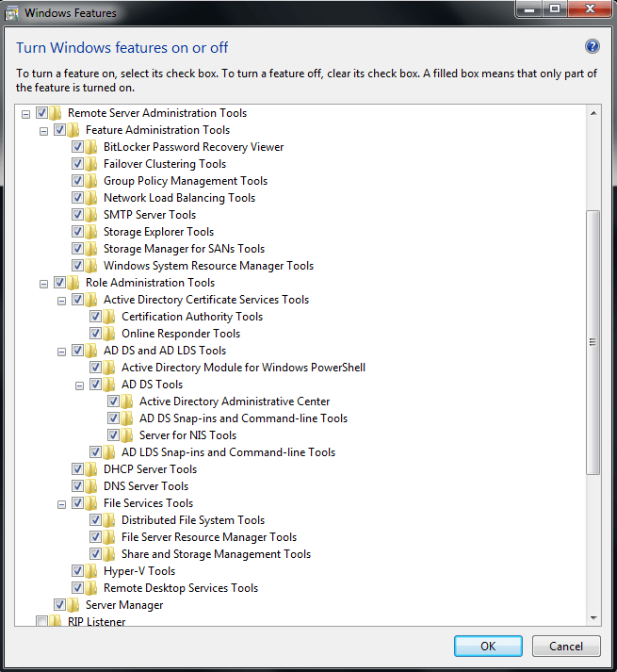Click folder icon beside SMTP Server Tools
This screenshot has width=617, height=672.
(x=90, y=215)
